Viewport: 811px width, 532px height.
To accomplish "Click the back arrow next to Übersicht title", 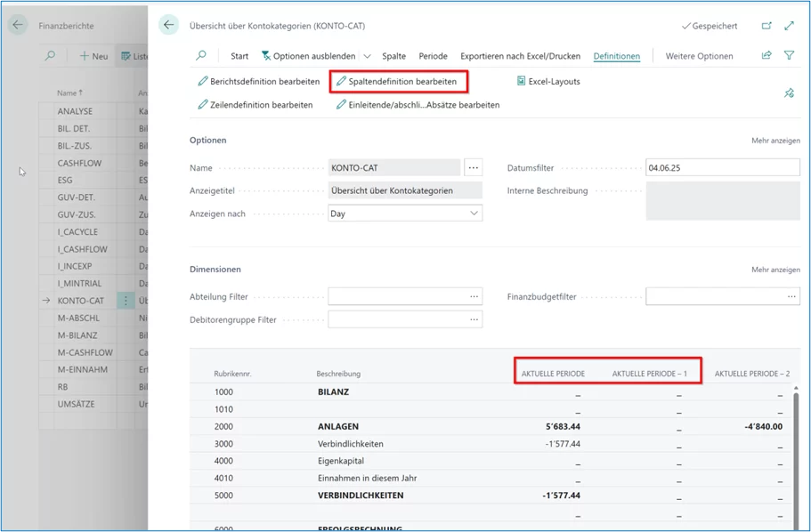I will click(169, 26).
